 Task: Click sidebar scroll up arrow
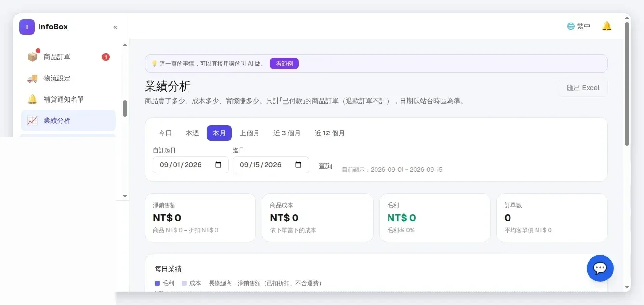coord(125,45)
